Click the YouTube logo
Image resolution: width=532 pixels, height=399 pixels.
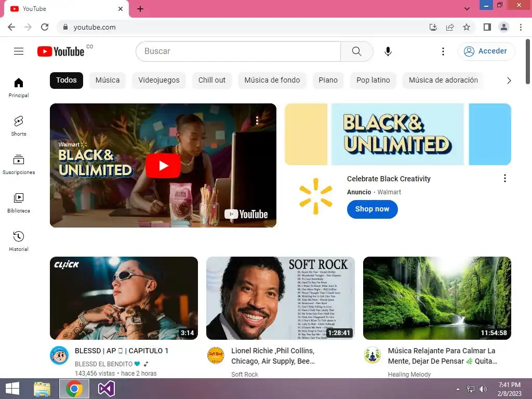pyautogui.click(x=61, y=51)
